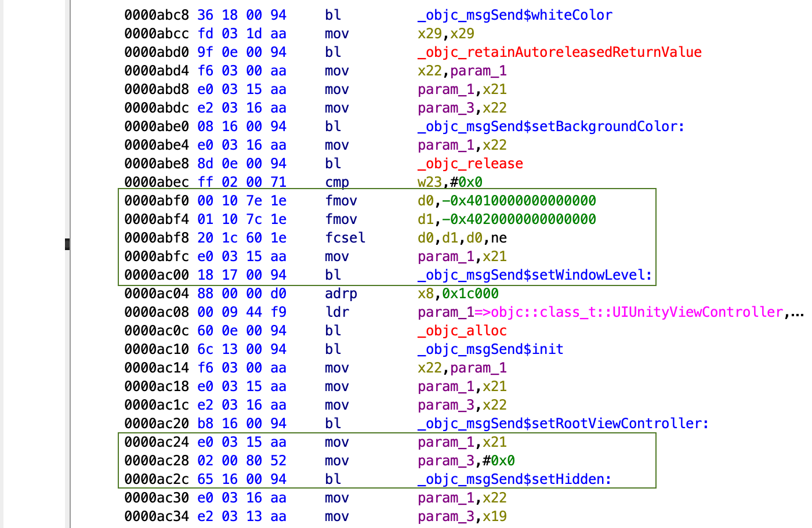Click the 0x1c000 operand value
The width and height of the screenshot is (812, 528).
click(x=470, y=294)
